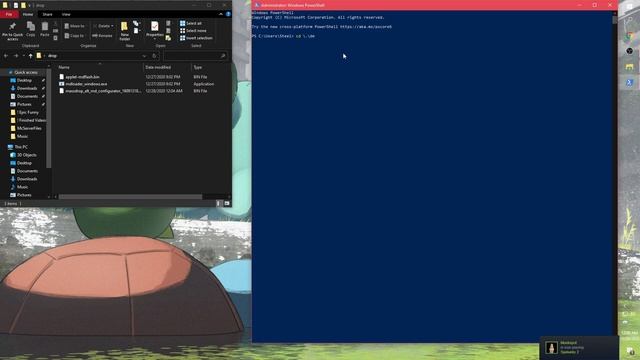Click the Explorer address bar path

(52, 56)
